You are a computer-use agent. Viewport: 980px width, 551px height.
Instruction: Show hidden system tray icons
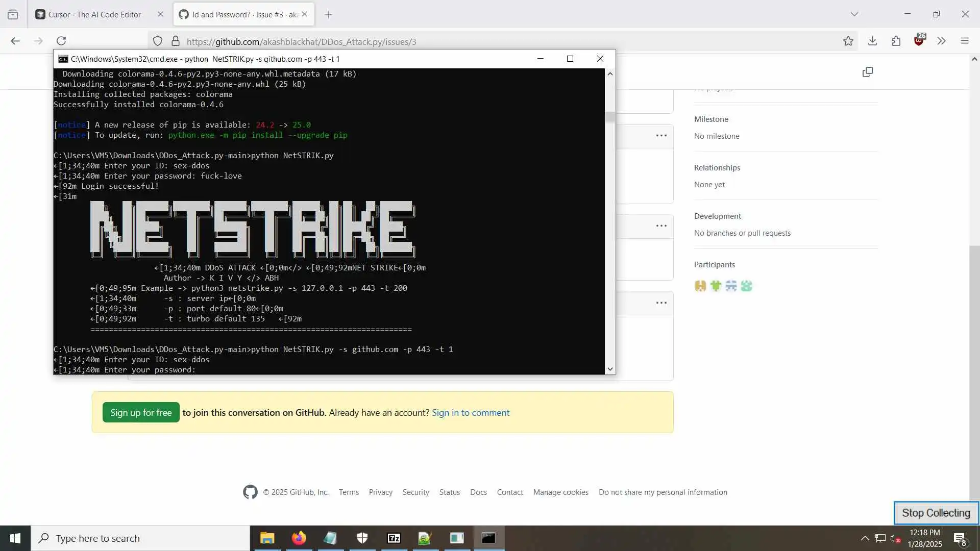coord(865,538)
